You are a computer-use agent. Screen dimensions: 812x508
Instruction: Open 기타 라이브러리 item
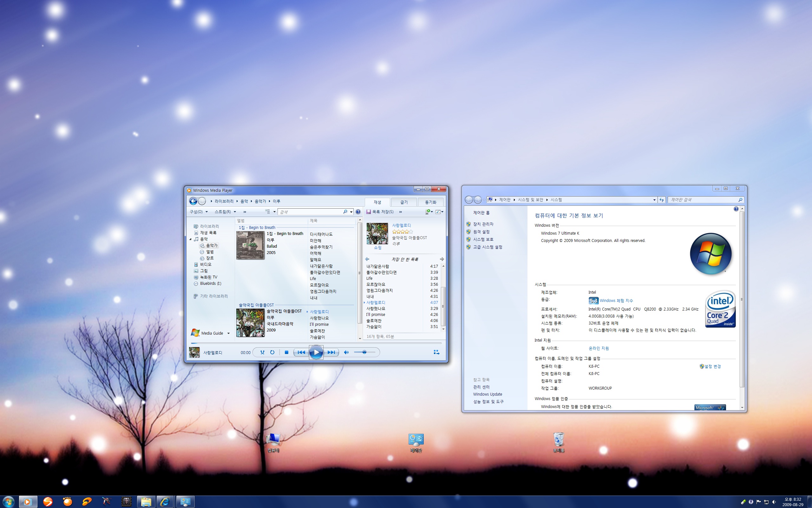(x=211, y=296)
